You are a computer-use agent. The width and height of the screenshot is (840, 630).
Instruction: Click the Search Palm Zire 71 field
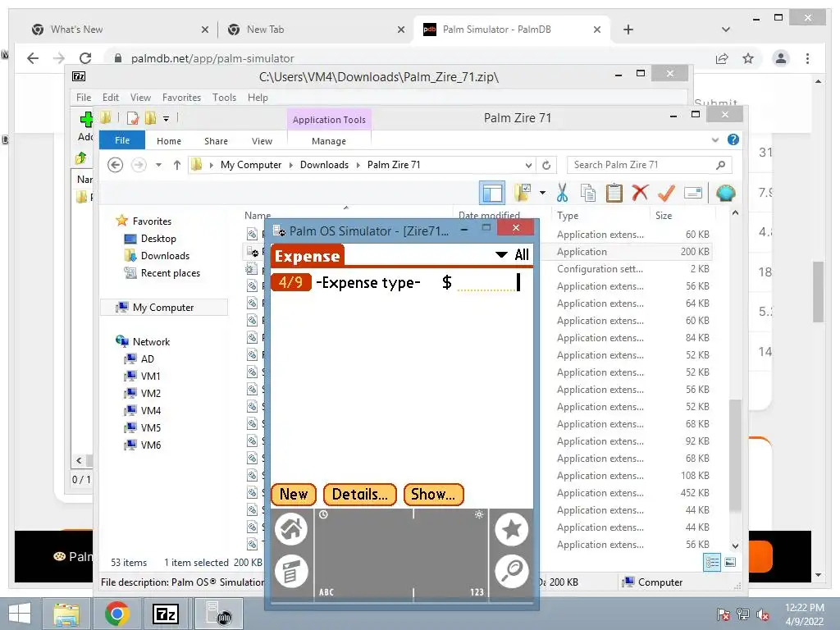pos(649,165)
